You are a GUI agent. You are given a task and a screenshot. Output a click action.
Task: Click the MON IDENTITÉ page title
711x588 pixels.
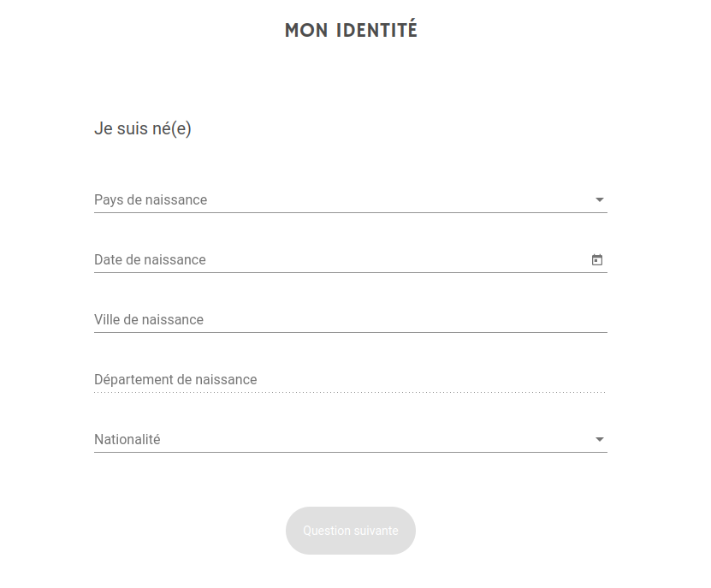click(x=351, y=29)
